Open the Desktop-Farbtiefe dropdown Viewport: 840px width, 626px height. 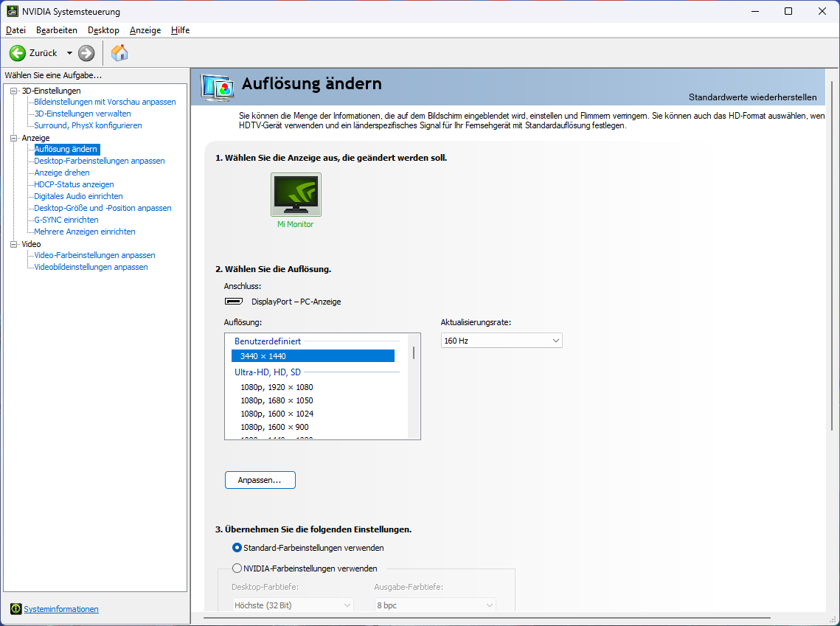coord(292,605)
